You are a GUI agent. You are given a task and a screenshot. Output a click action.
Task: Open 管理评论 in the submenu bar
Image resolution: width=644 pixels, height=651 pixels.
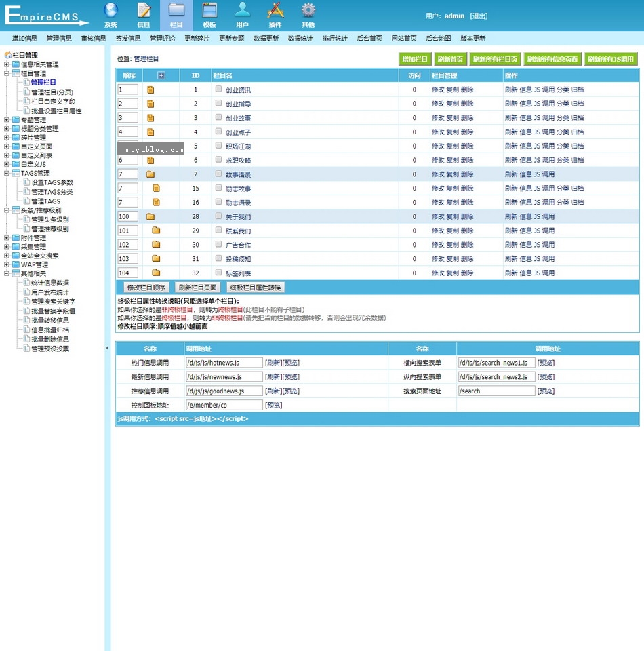click(x=162, y=38)
